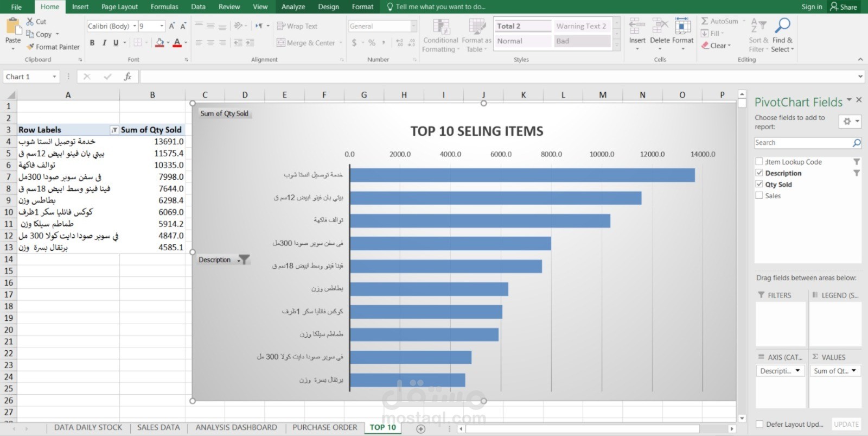This screenshot has width=868, height=436.
Task: Select the Bad cell style
Action: [x=583, y=41]
